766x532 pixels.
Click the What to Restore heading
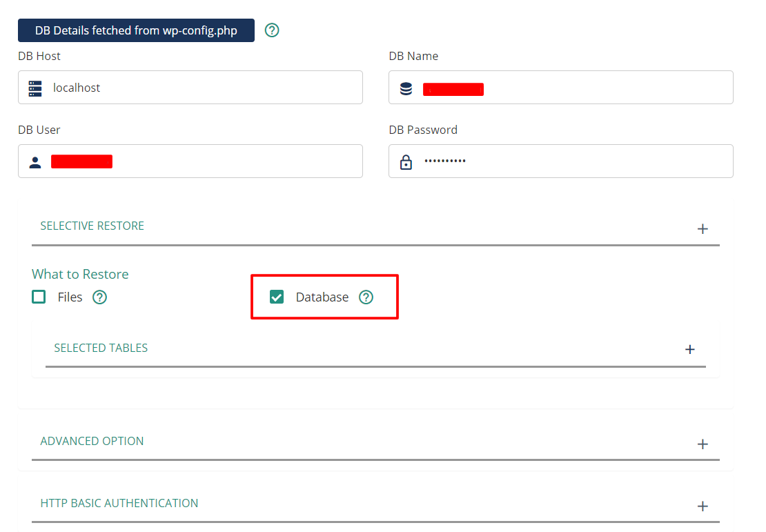coord(80,274)
